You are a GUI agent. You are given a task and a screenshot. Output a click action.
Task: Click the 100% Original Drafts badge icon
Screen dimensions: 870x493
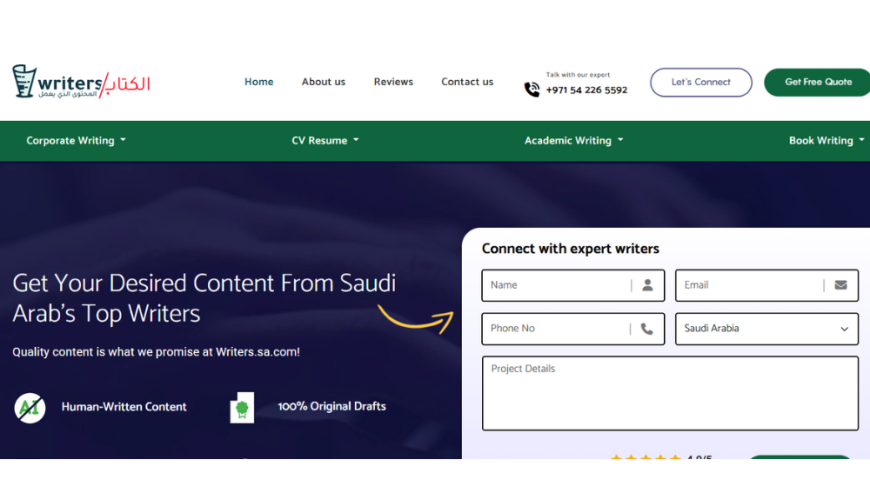point(241,407)
